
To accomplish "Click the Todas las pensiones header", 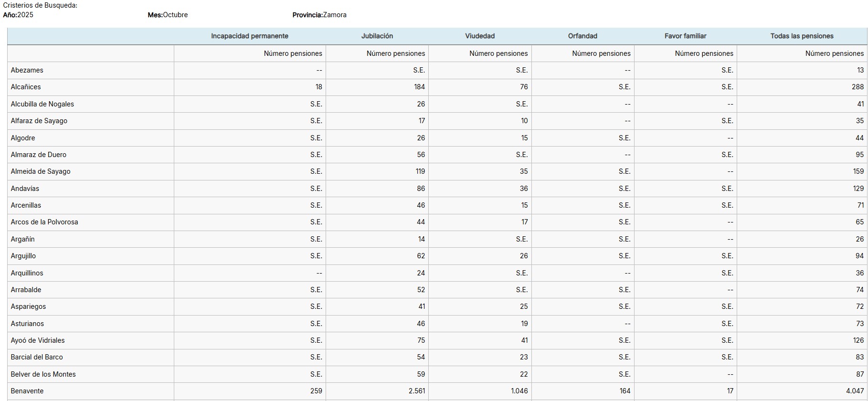I will 802,36.
